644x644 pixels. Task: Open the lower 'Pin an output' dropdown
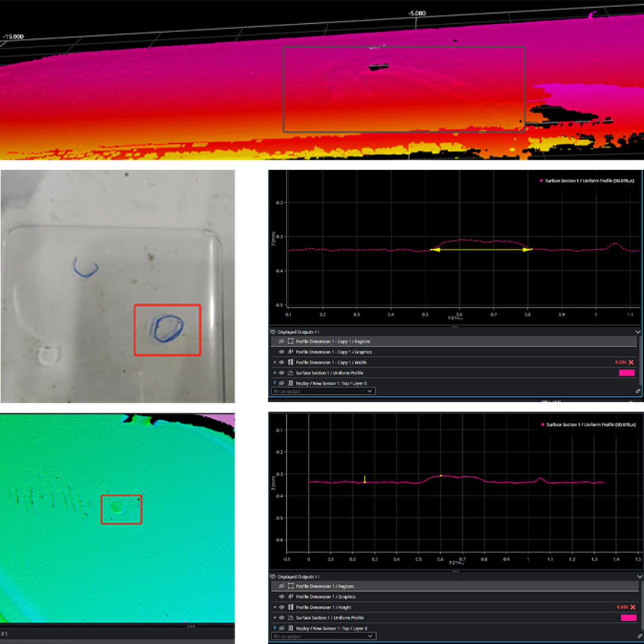(x=323, y=636)
